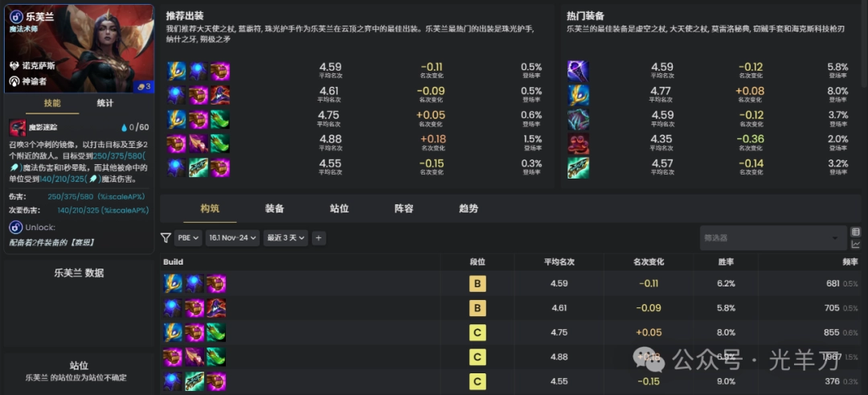Screen dimensions: 868x395
Task: Expand the 16.1 Nov-24 patch dropdown
Action: point(232,238)
